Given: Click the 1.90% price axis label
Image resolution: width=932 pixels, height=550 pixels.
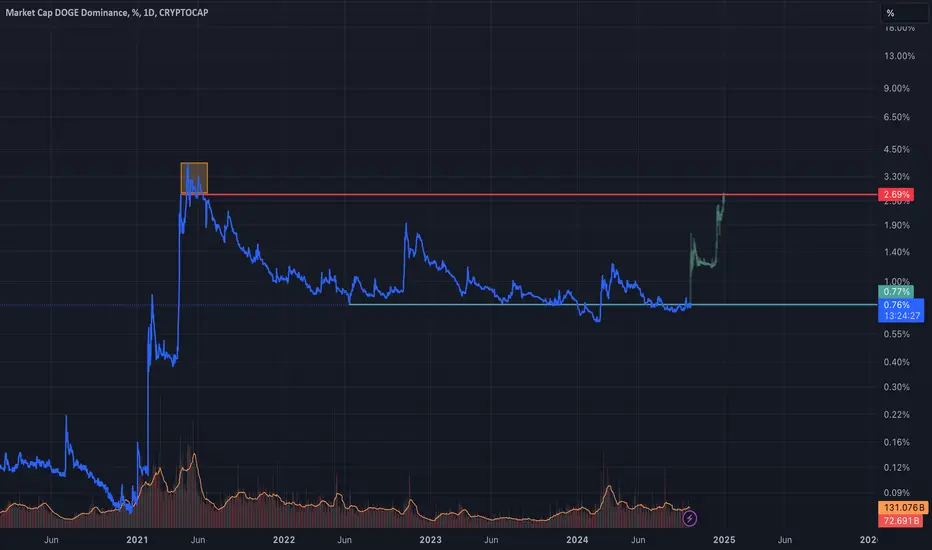Looking at the screenshot, I should [x=896, y=225].
